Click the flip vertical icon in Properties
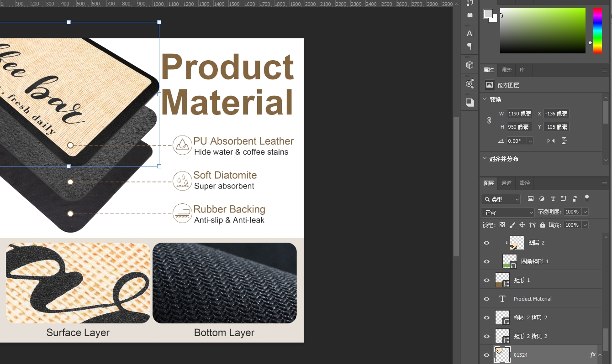The height and width of the screenshot is (364, 612). 564,141
